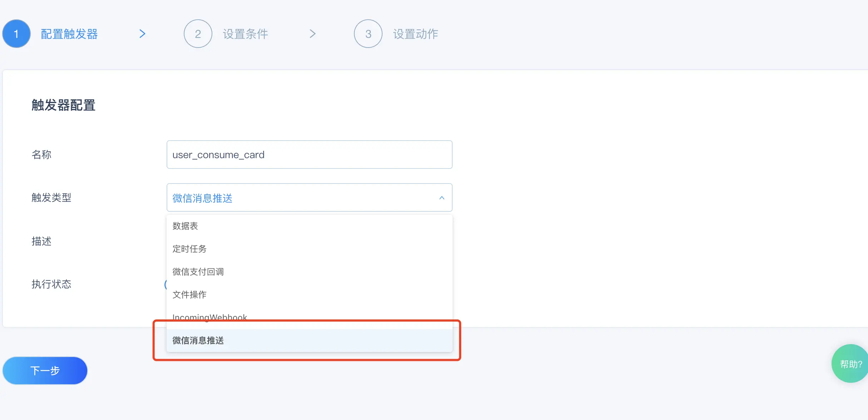Focus the 名称 field containing user_consume_card

pyautogui.click(x=309, y=155)
